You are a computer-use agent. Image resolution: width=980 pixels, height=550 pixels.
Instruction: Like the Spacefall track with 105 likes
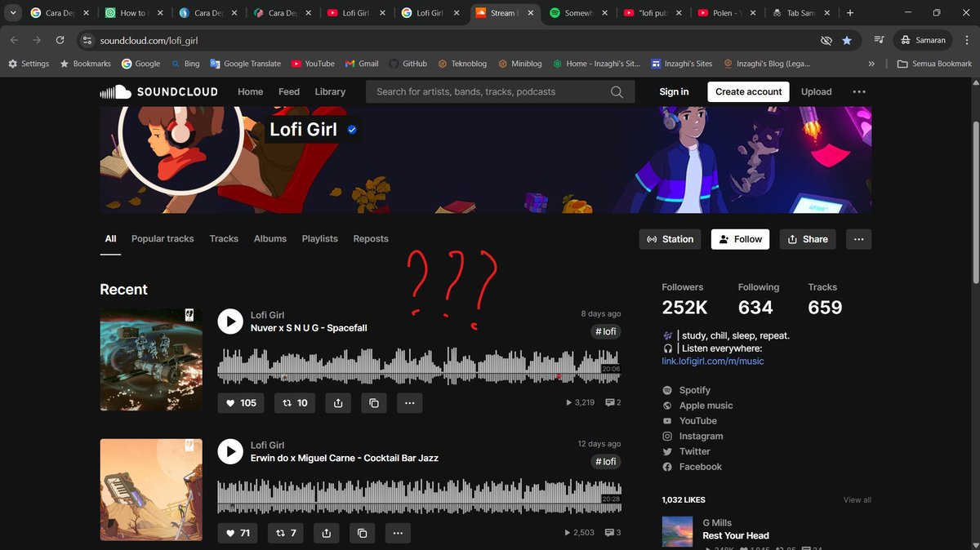(241, 402)
